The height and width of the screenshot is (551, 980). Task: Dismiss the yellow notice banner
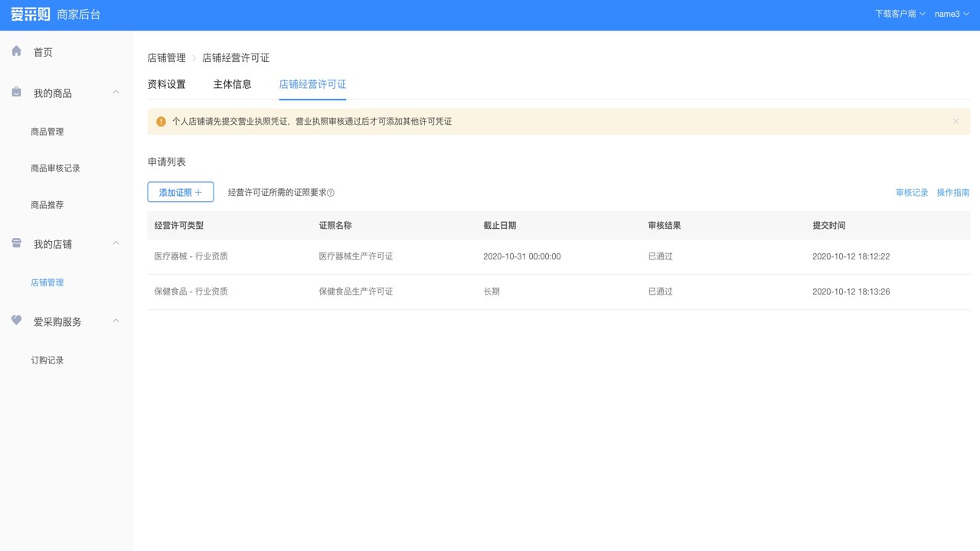[x=955, y=122]
